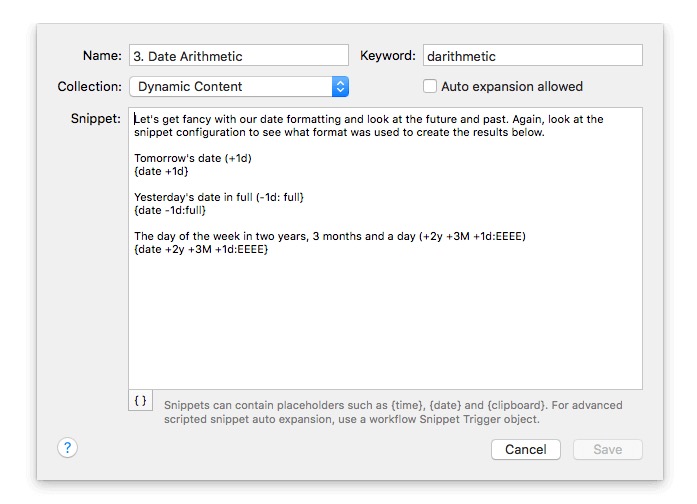
Task: Place cursor in the {date +1d} line
Action: [x=161, y=171]
